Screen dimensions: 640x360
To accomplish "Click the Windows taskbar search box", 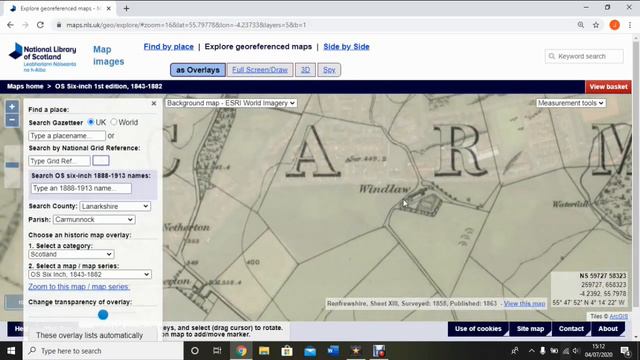I will pos(103,351).
